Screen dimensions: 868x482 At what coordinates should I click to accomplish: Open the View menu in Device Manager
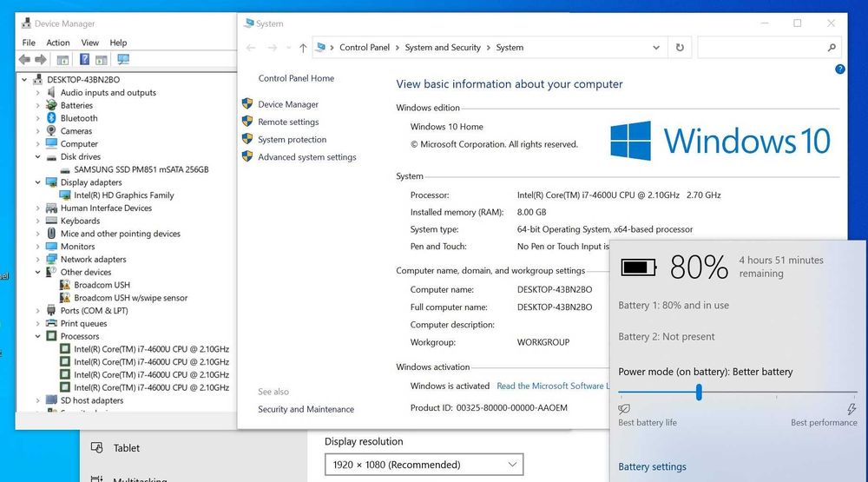[89, 43]
